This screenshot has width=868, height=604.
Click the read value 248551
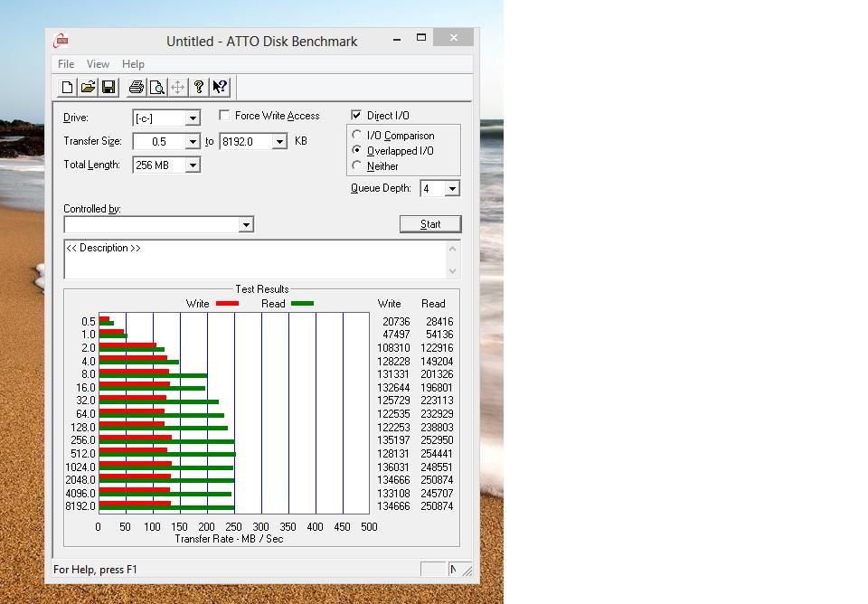coord(437,467)
